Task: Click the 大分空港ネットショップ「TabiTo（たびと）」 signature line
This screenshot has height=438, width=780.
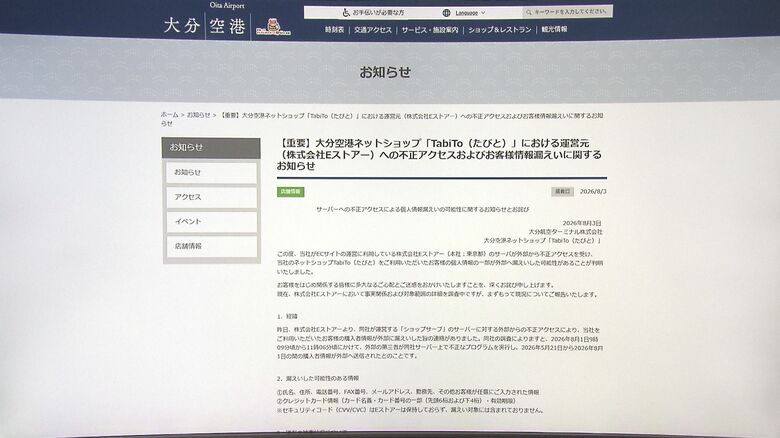Action: pos(543,240)
